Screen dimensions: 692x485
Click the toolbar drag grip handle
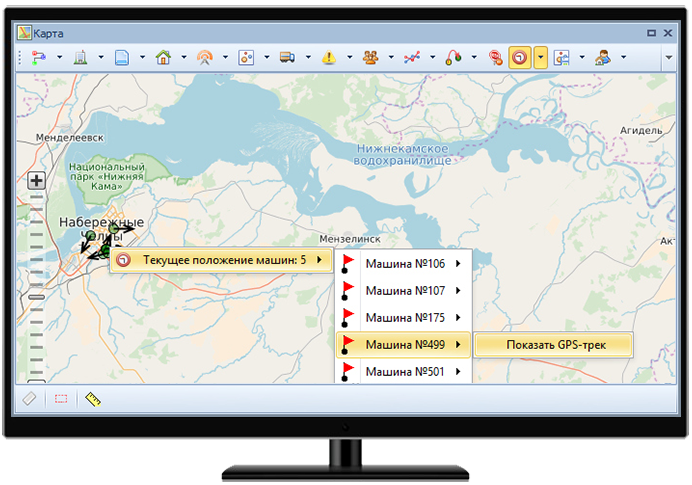(20, 57)
